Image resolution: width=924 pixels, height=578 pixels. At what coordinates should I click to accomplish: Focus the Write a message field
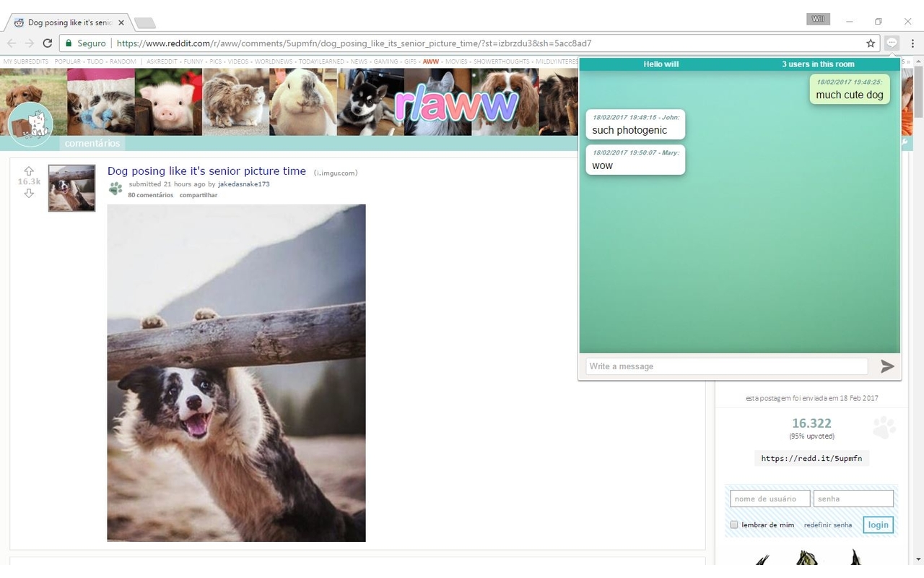point(726,366)
